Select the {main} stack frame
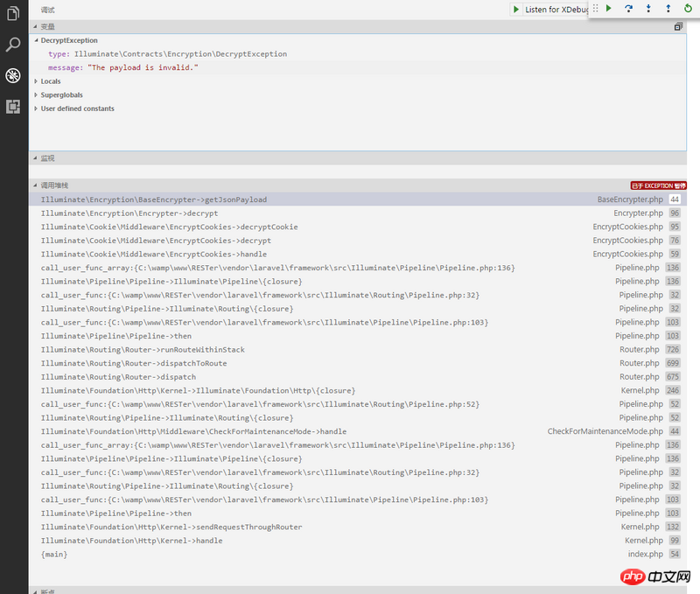 [358, 555]
